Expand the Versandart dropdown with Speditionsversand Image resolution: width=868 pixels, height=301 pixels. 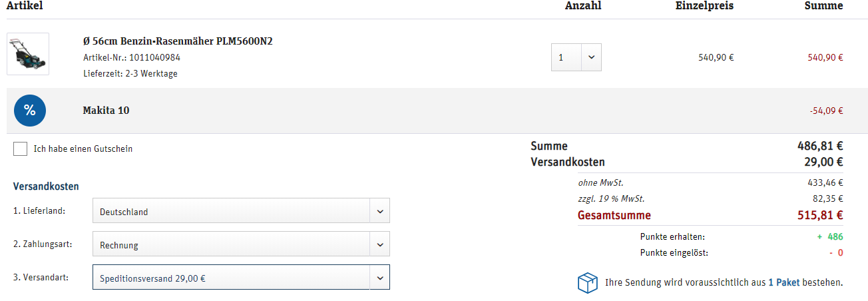click(241, 278)
